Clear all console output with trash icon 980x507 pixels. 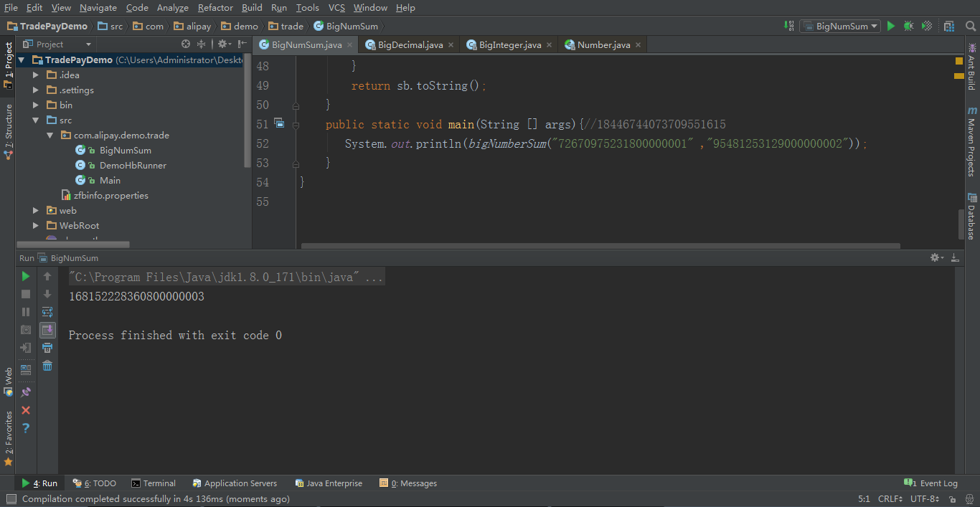click(47, 366)
